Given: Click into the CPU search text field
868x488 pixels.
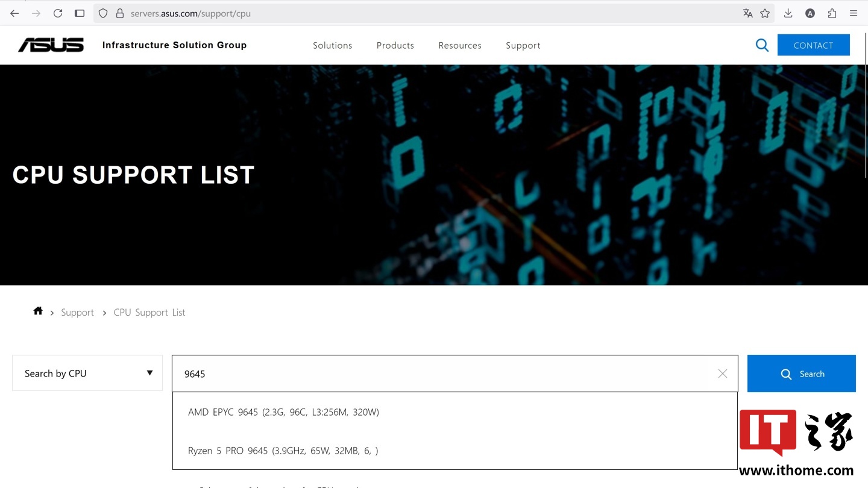Looking at the screenshot, I should 446,374.
